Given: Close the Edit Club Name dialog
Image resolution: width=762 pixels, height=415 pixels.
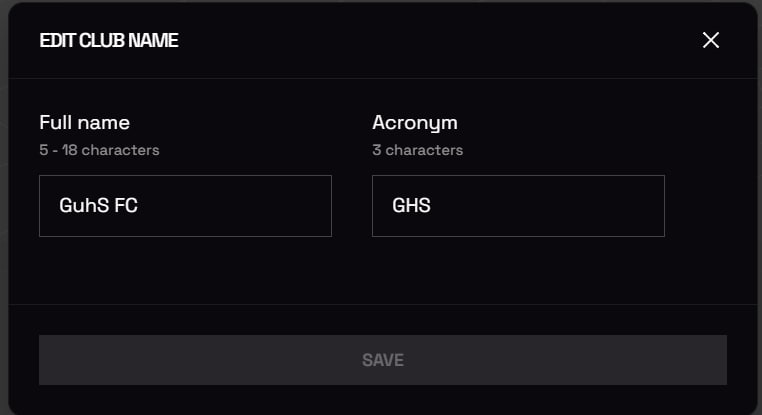Looking at the screenshot, I should (x=711, y=40).
